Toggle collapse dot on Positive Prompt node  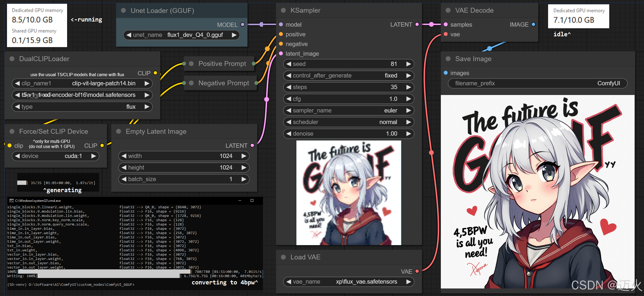click(191, 64)
